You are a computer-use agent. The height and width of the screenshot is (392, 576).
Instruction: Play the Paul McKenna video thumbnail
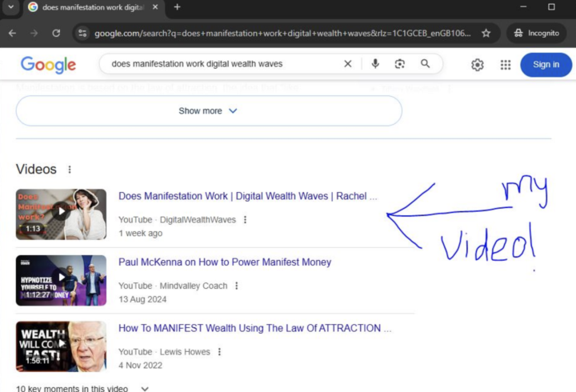pos(61,280)
